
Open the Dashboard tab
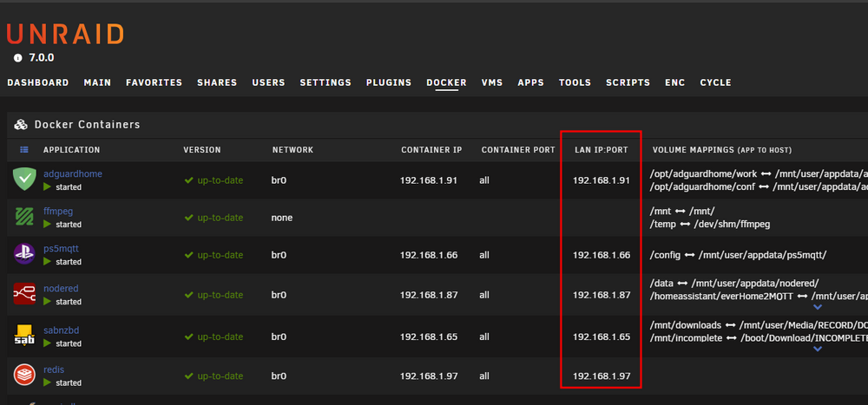[x=38, y=82]
